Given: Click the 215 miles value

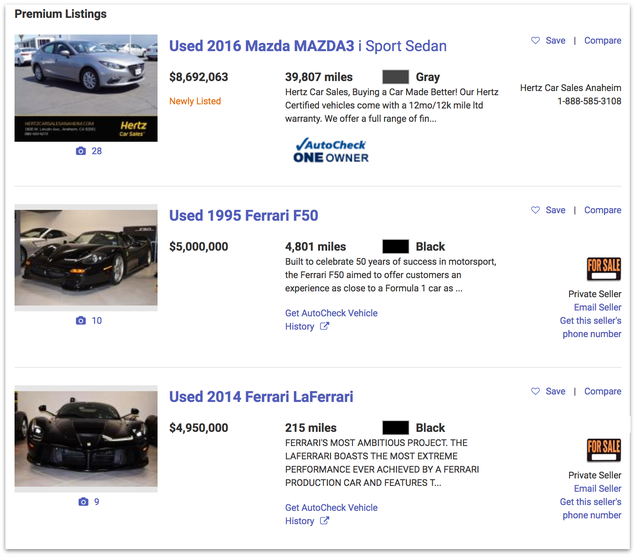Looking at the screenshot, I should [311, 428].
